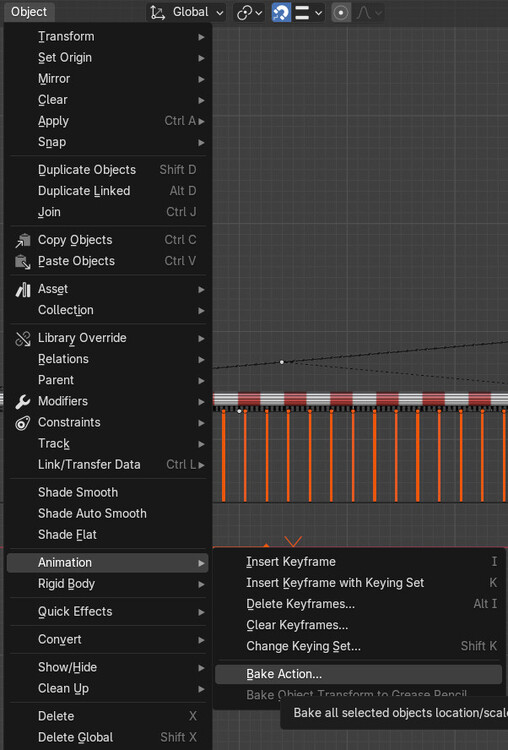Open the proportional falloff curve dropdown
Screen dimensions: 508x750
coord(369,12)
